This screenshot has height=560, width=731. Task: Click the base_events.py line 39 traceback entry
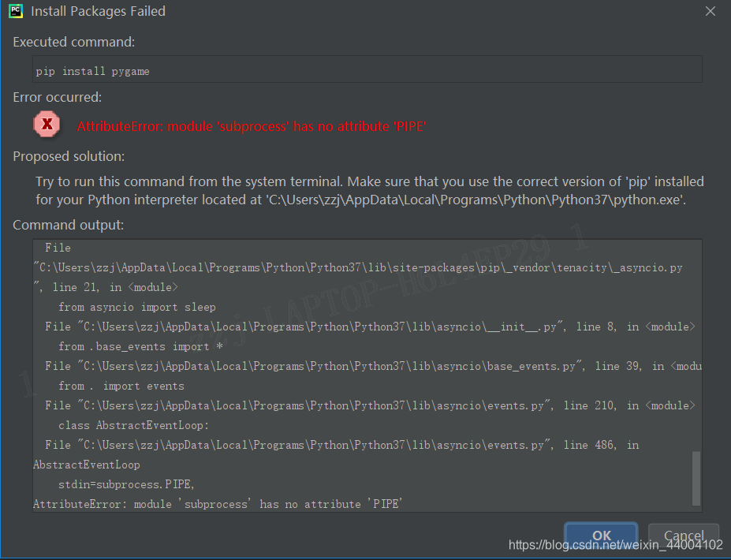pyautogui.click(x=355, y=365)
